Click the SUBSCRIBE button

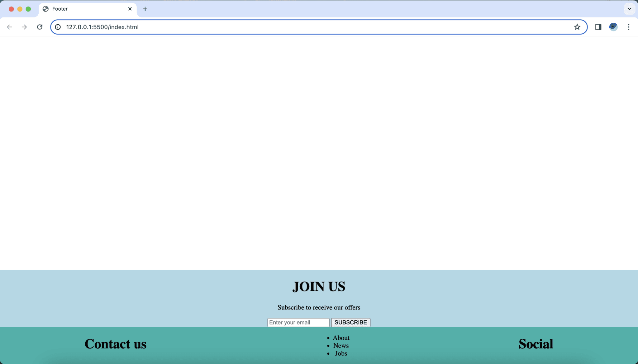[350, 322]
